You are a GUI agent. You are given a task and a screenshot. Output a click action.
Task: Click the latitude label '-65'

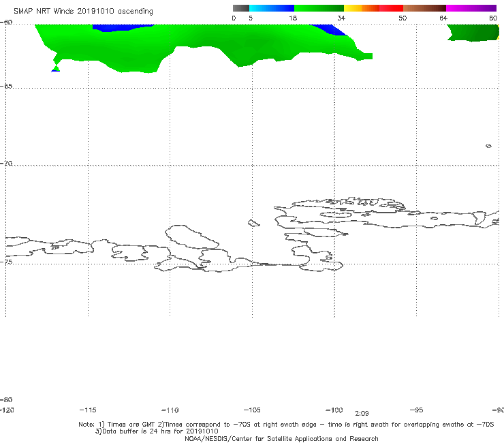(x=6, y=87)
